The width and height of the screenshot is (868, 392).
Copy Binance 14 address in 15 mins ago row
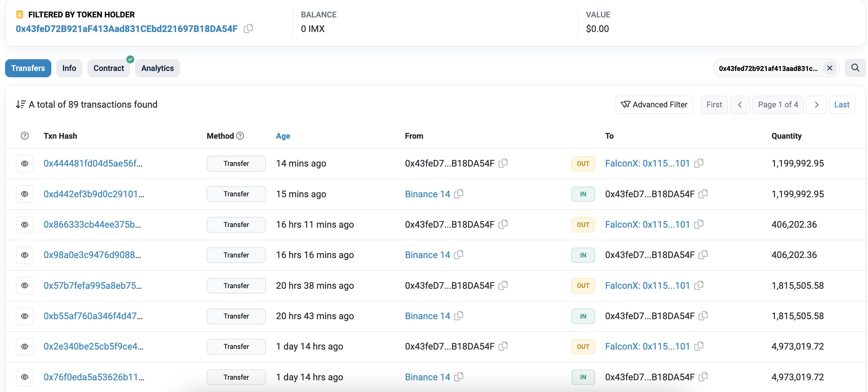(x=459, y=194)
